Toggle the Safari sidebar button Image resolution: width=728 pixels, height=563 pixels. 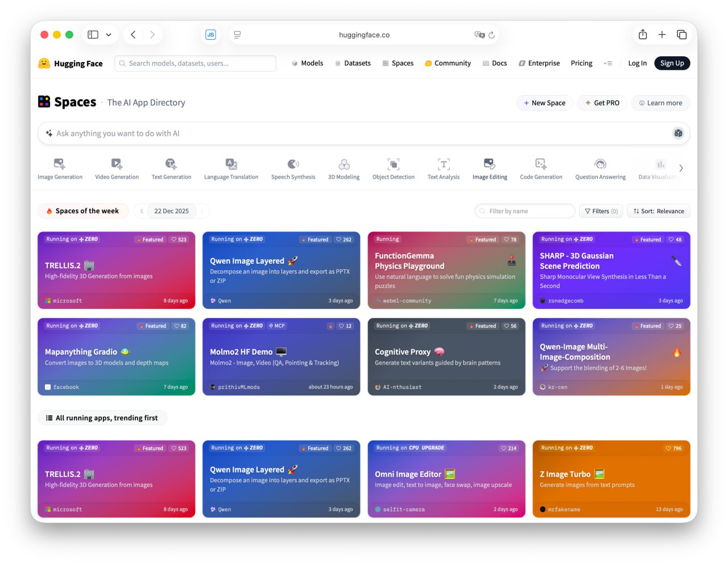click(x=93, y=35)
